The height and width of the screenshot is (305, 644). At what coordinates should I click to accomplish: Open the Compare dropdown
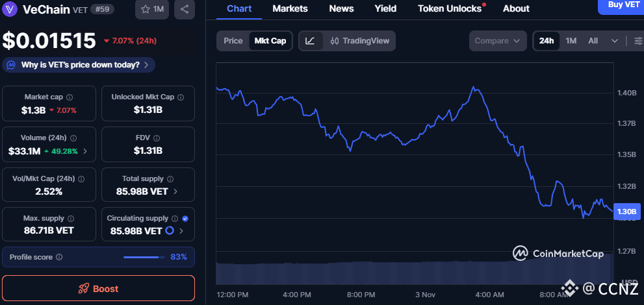497,41
